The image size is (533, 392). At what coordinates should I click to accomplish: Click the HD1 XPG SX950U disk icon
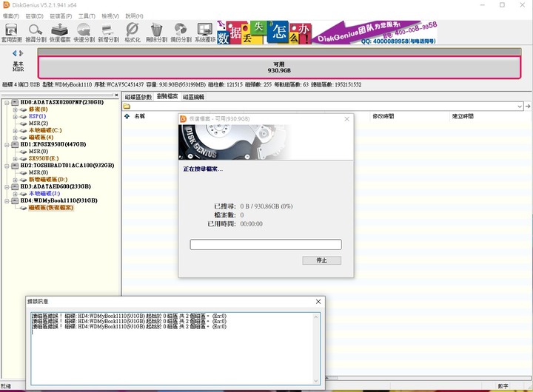coord(15,144)
